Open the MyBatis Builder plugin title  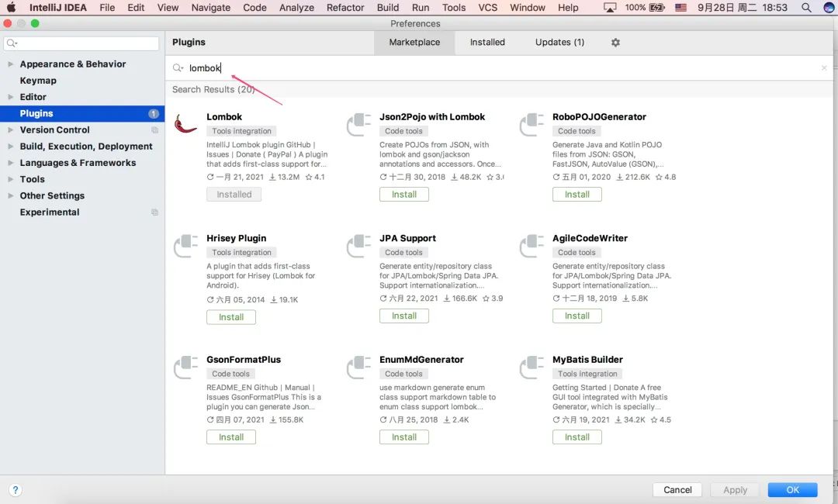coord(588,360)
